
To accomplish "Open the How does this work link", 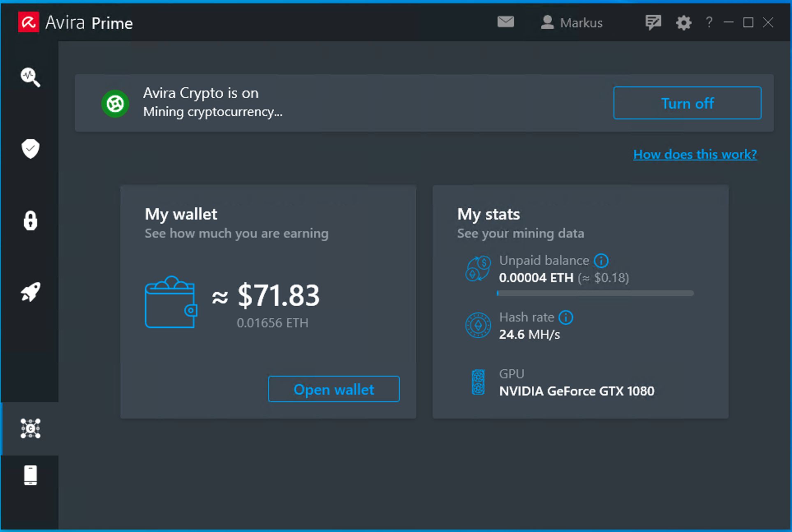I will tap(695, 154).
